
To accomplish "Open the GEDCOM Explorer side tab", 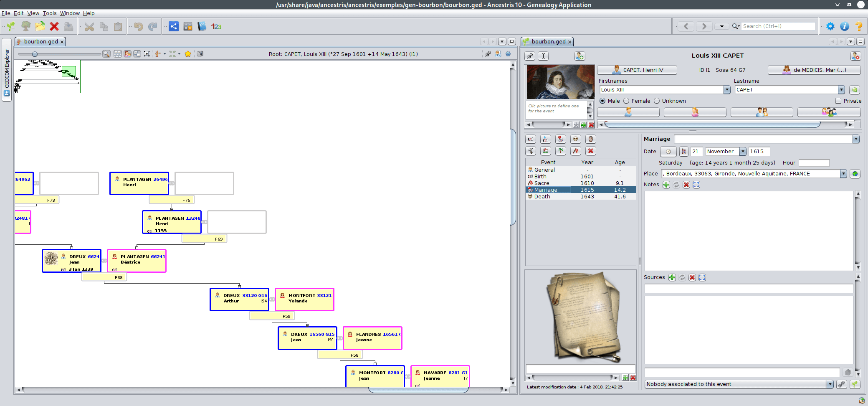I will click(7, 69).
